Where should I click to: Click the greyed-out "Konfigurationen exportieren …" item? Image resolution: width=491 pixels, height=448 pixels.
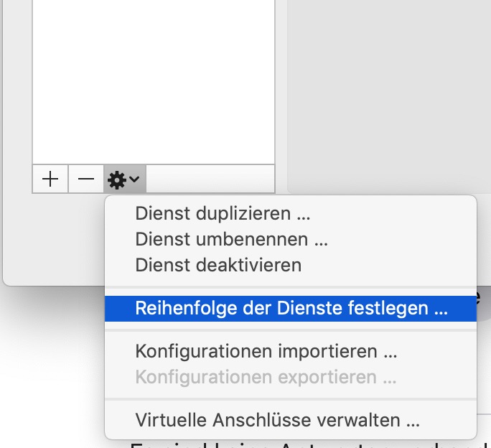pos(266,377)
